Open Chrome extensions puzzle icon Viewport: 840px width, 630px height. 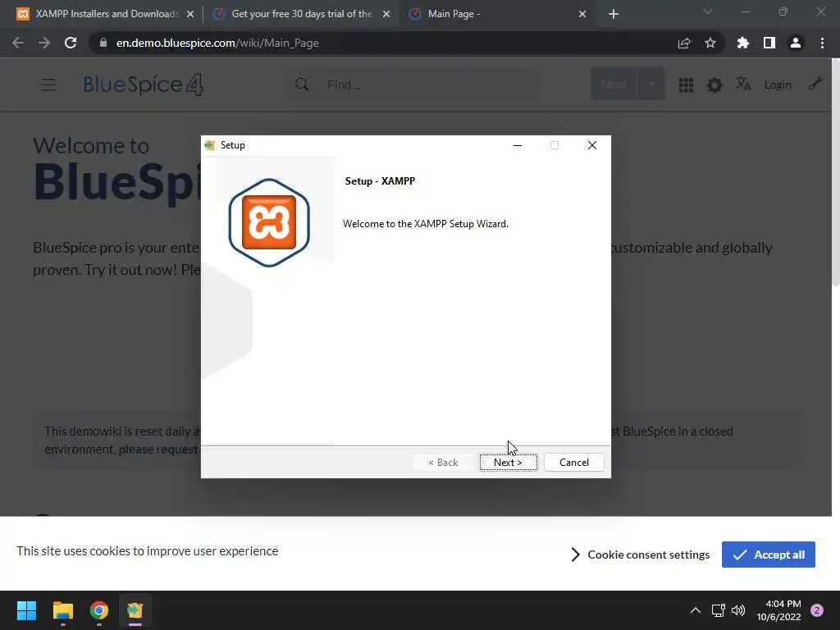pos(743,43)
